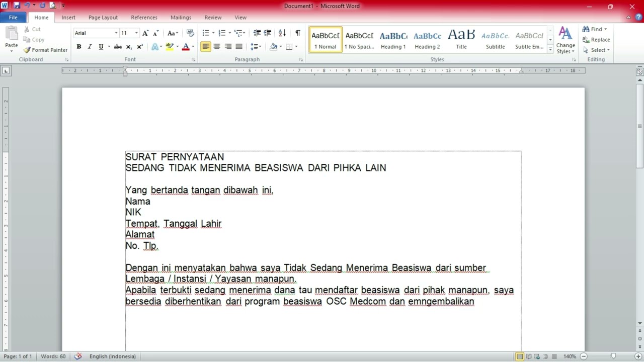Open the Change Styles dropdown
Image resolution: width=644 pixels, height=362 pixels.
pyautogui.click(x=566, y=40)
